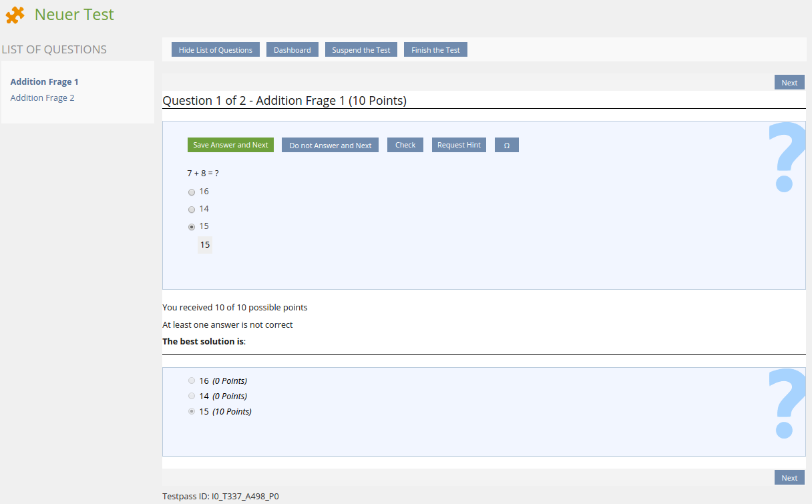This screenshot has height=504, width=812.
Task: Request a hint for this question
Action: pyautogui.click(x=459, y=145)
